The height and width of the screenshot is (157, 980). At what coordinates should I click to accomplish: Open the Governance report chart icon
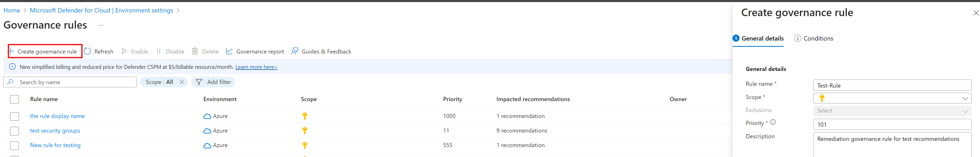click(x=229, y=51)
